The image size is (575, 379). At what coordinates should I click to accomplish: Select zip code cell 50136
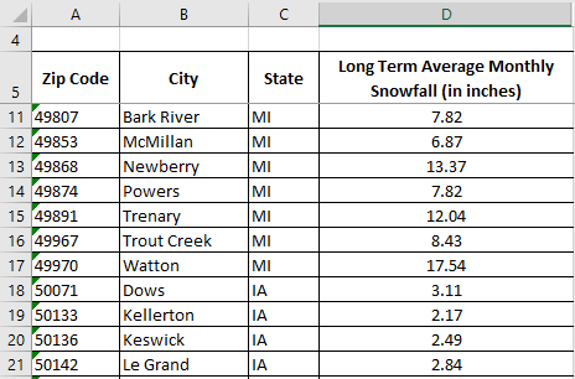(76, 339)
